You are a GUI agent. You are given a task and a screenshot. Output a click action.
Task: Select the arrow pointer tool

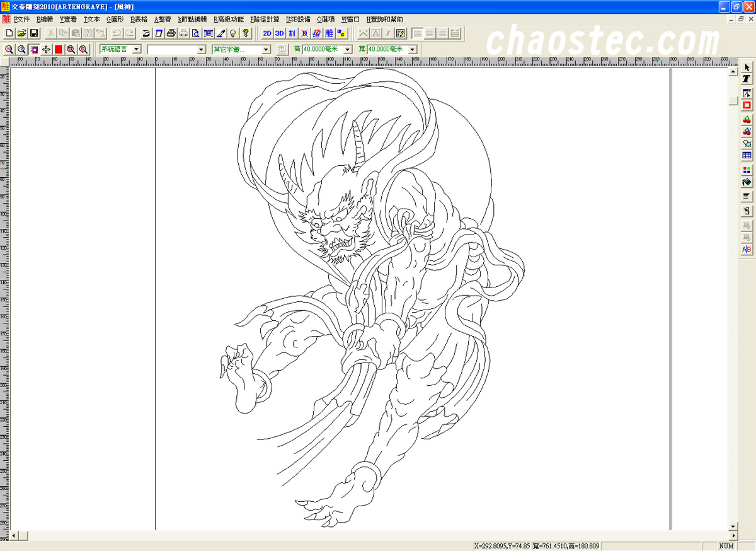pyautogui.click(x=747, y=67)
